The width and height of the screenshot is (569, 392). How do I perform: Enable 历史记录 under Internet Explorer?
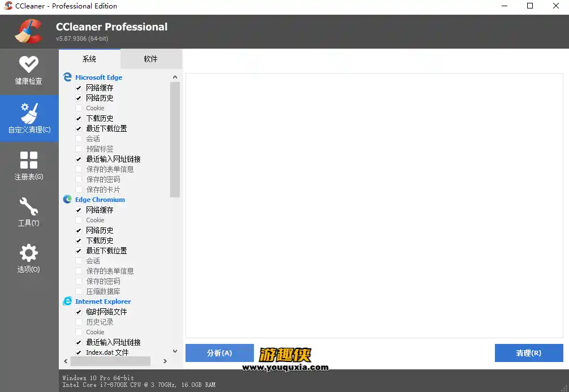click(79, 322)
